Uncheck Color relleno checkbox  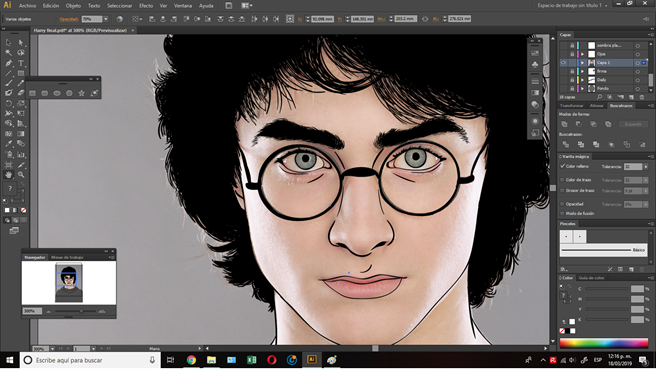tap(562, 166)
